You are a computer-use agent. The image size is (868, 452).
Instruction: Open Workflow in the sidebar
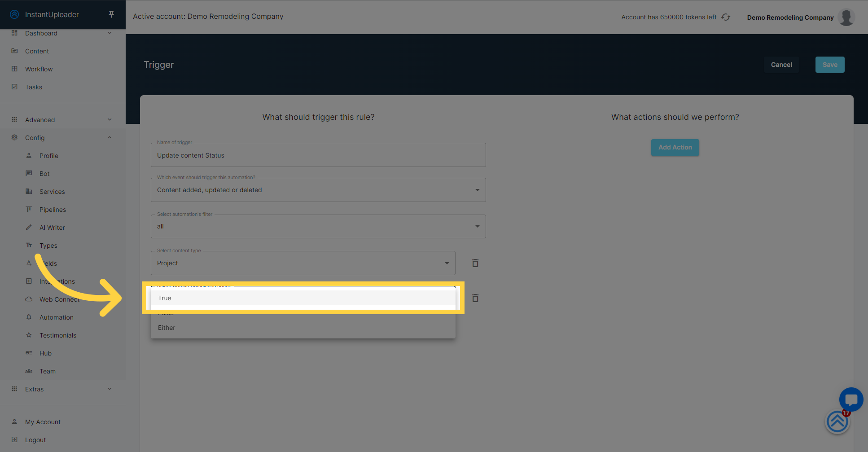(x=39, y=69)
